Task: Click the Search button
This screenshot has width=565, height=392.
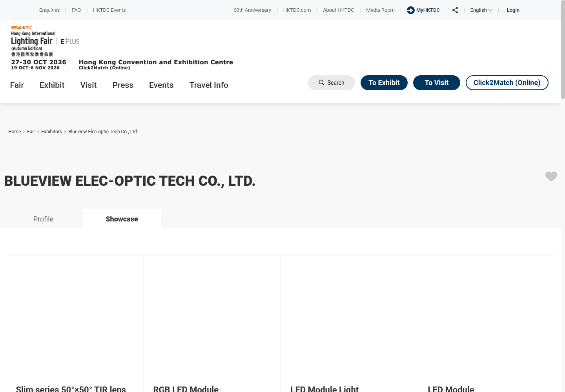Action: (332, 83)
